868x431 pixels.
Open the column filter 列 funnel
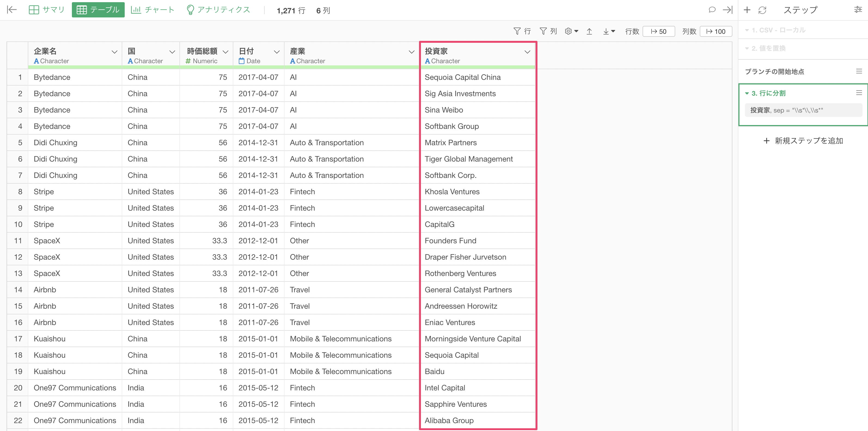click(x=548, y=31)
